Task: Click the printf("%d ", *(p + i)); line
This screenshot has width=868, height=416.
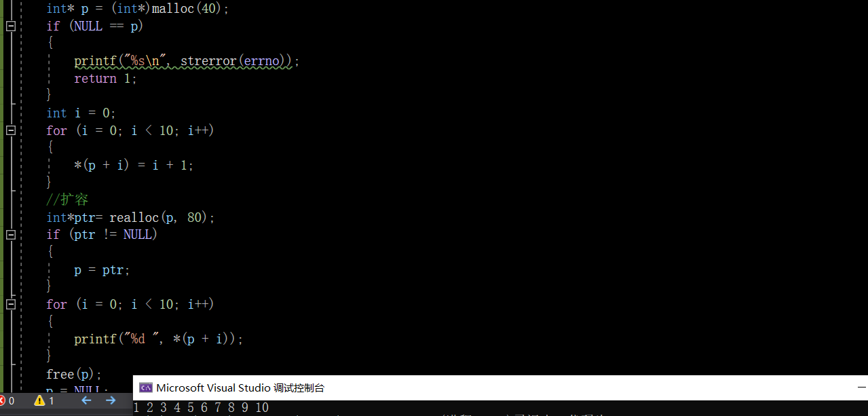Action: click(x=158, y=339)
